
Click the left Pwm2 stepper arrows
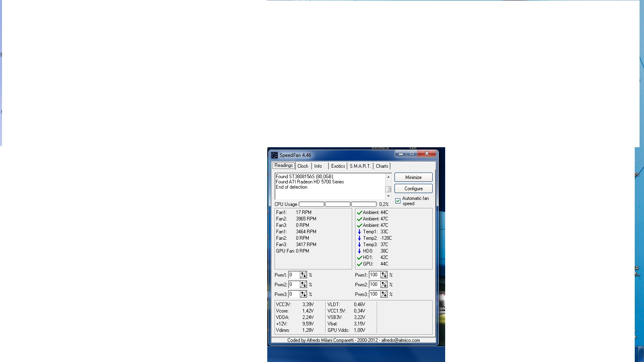coord(303,285)
